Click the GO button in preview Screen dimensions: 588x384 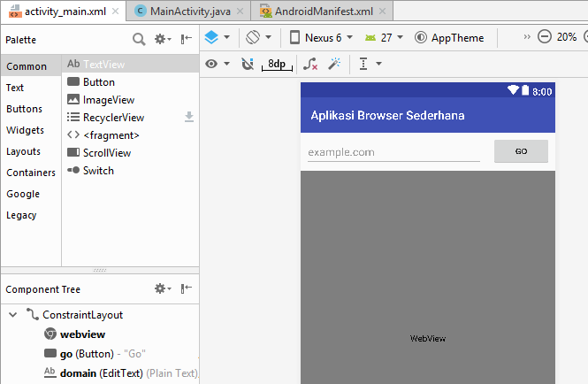(521, 151)
